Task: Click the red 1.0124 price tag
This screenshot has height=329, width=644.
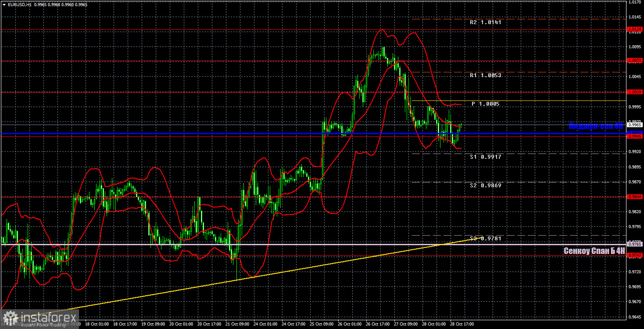Action: point(635,29)
